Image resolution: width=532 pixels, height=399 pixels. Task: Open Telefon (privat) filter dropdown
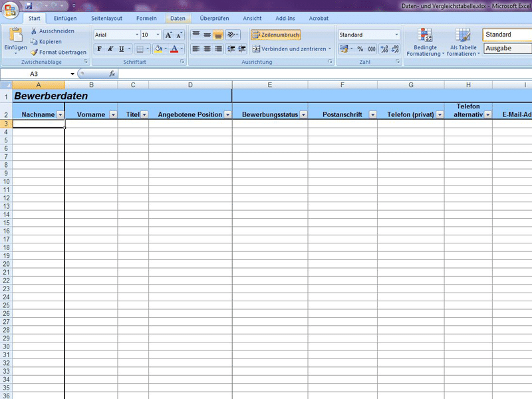click(x=440, y=114)
